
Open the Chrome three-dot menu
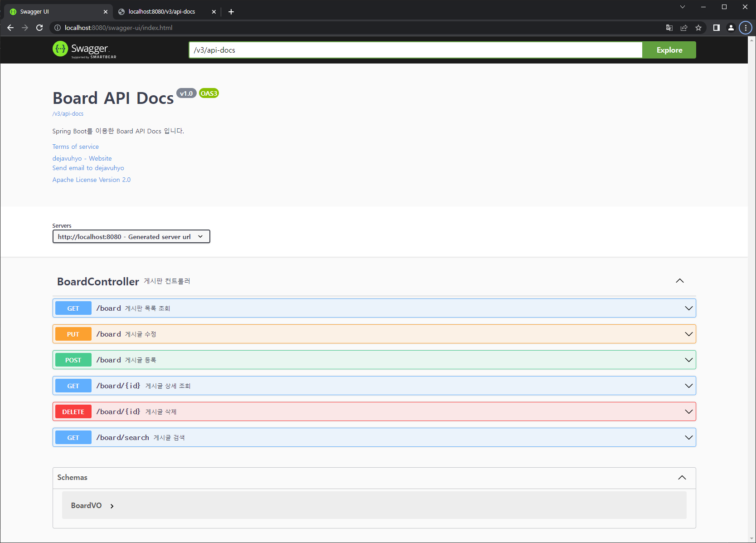pyautogui.click(x=745, y=28)
